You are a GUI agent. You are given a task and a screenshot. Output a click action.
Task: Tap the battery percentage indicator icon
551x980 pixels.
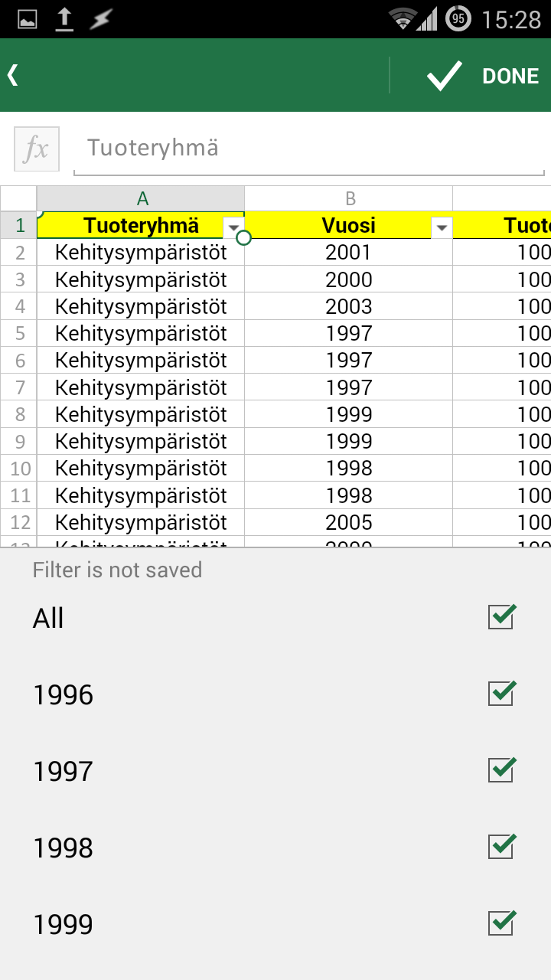pos(458,19)
